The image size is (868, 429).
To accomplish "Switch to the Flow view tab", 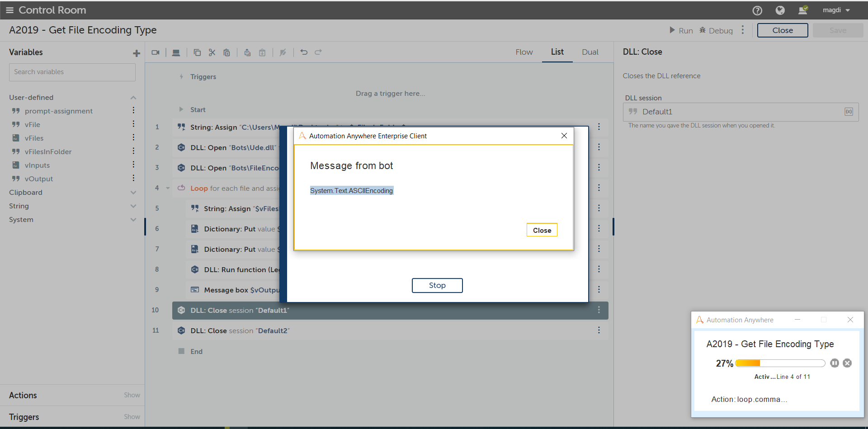I will pyautogui.click(x=524, y=52).
